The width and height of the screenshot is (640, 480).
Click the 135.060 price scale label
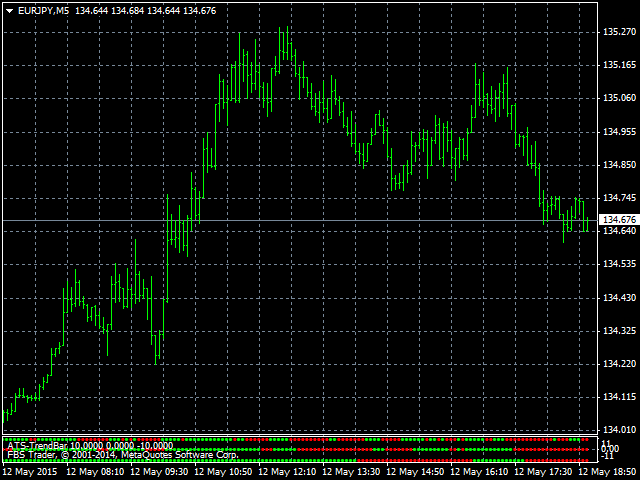(619, 98)
